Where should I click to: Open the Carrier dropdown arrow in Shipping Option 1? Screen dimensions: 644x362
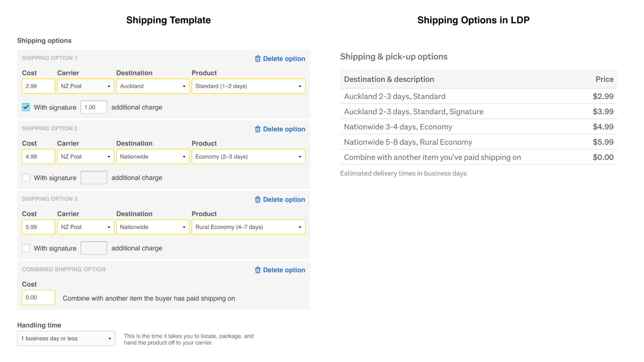[109, 86]
